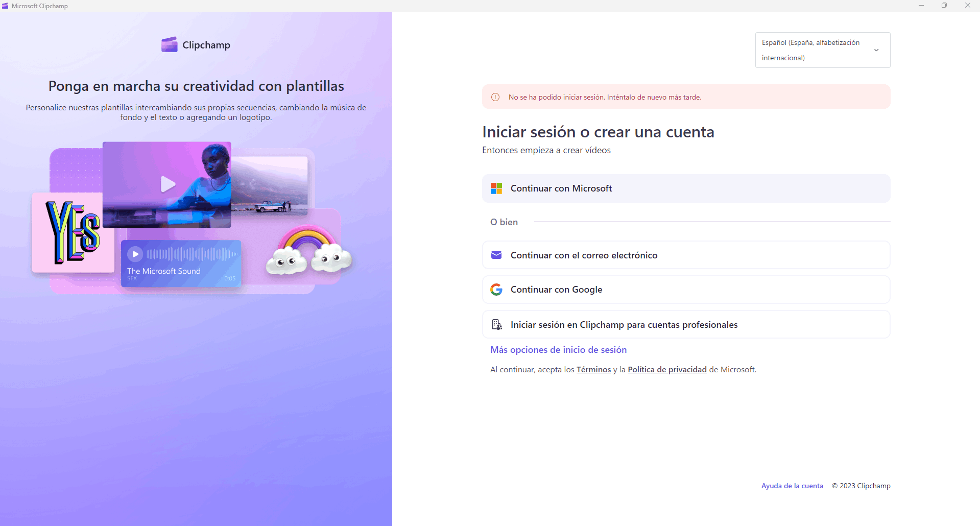
Task: Restore down the Clipchamp window
Action: [x=944, y=6]
